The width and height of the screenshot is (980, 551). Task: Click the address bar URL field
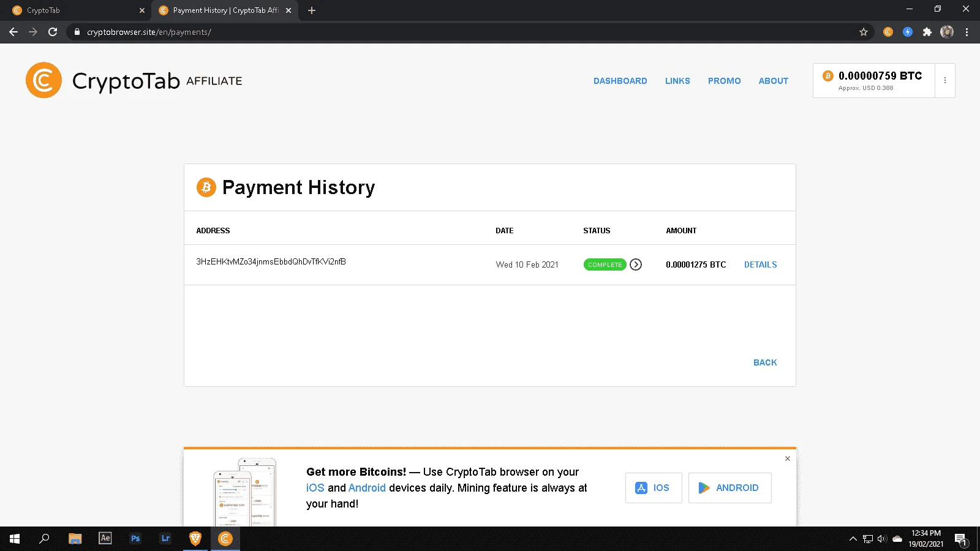(469, 32)
